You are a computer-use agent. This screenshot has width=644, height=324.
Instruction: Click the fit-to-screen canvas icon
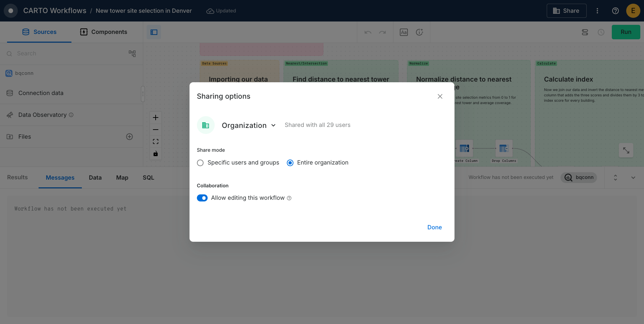point(156,142)
